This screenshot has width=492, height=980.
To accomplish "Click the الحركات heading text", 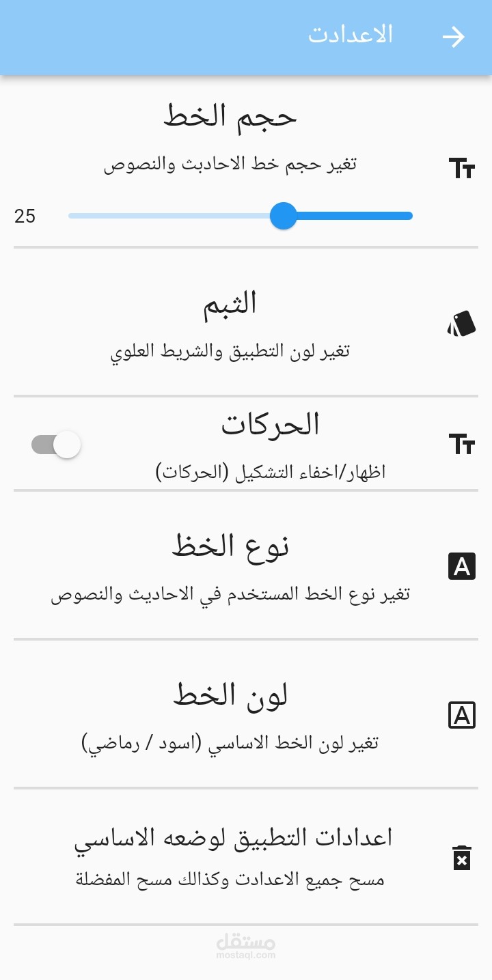I will 271,425.
